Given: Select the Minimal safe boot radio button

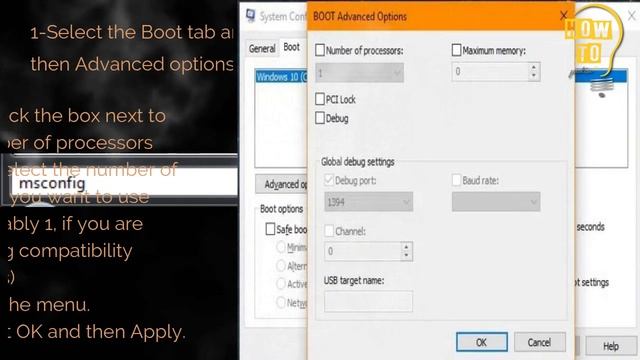Looking at the screenshot, I should tap(281, 247).
